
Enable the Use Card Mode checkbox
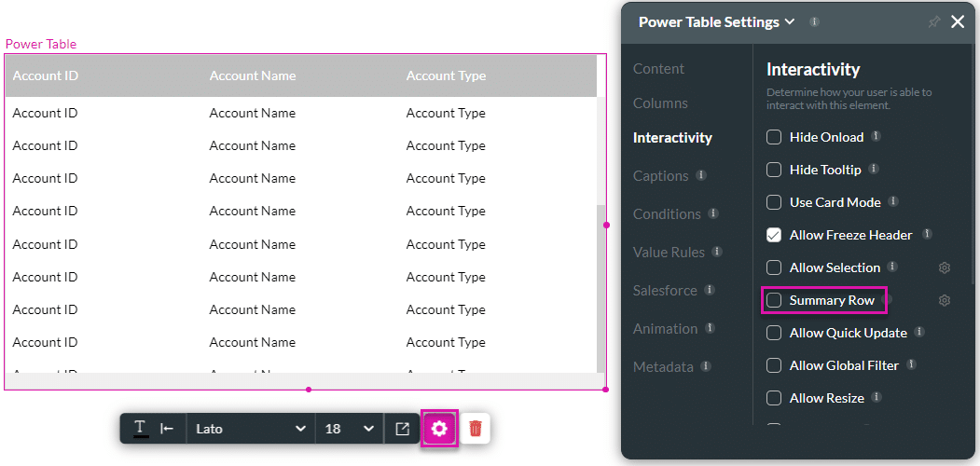tap(774, 202)
